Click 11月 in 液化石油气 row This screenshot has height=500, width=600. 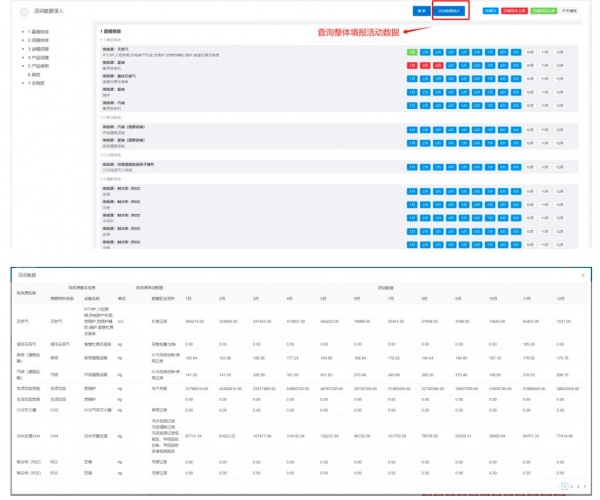[x=545, y=79]
